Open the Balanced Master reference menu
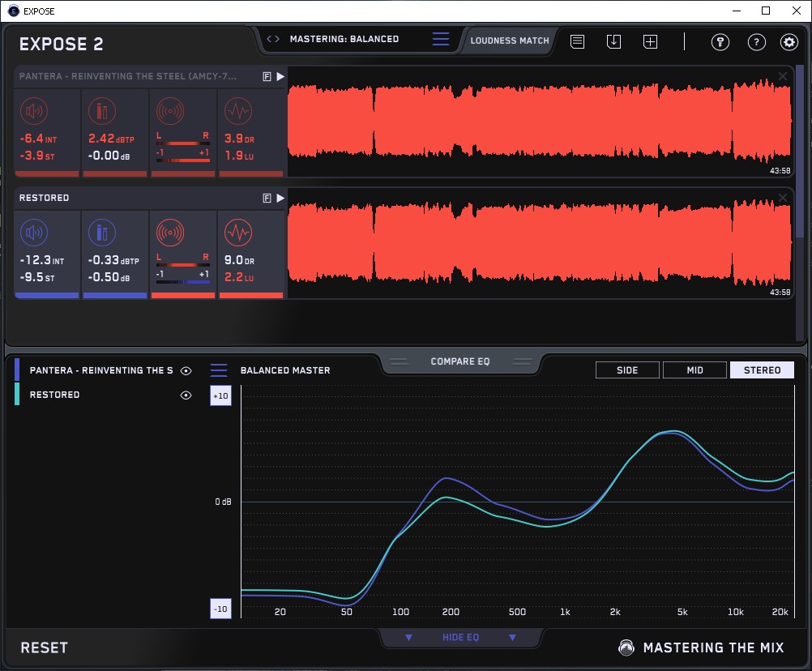 click(x=284, y=370)
